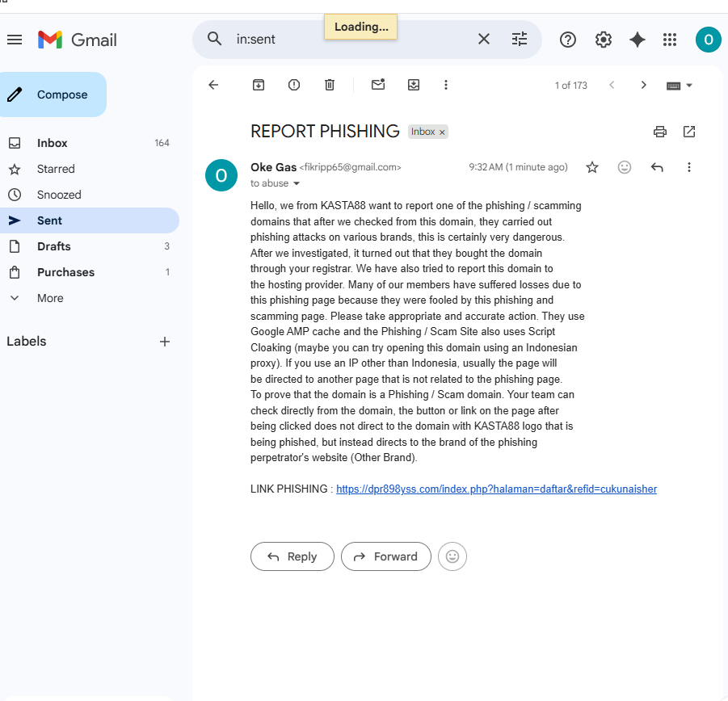Open the Purchases folder
Viewport: 728px width, 701px height.
[x=88, y=272]
